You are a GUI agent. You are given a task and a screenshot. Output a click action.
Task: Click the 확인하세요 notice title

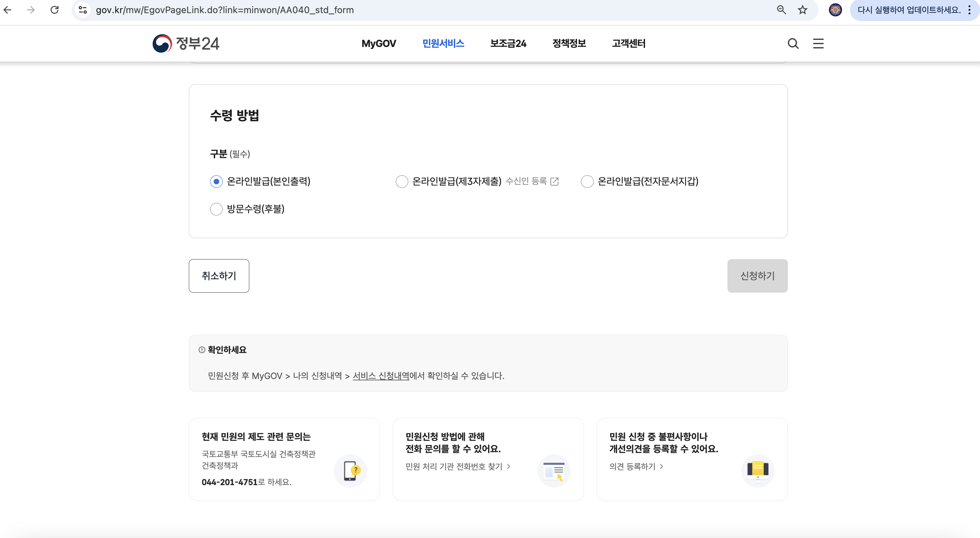(227, 350)
